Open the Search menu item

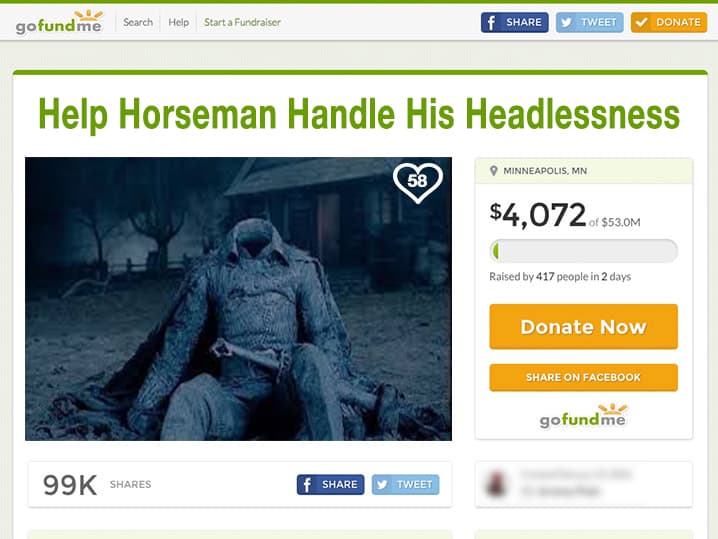[138, 22]
